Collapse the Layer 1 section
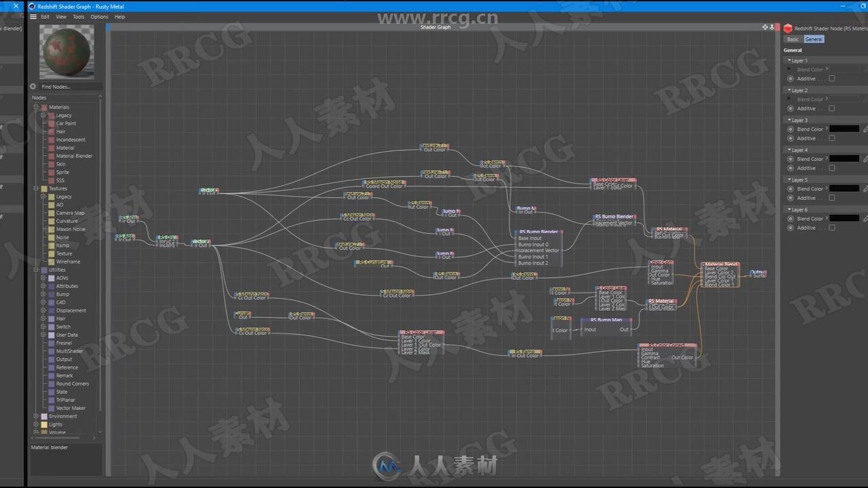The height and width of the screenshot is (488, 868). 789,60
